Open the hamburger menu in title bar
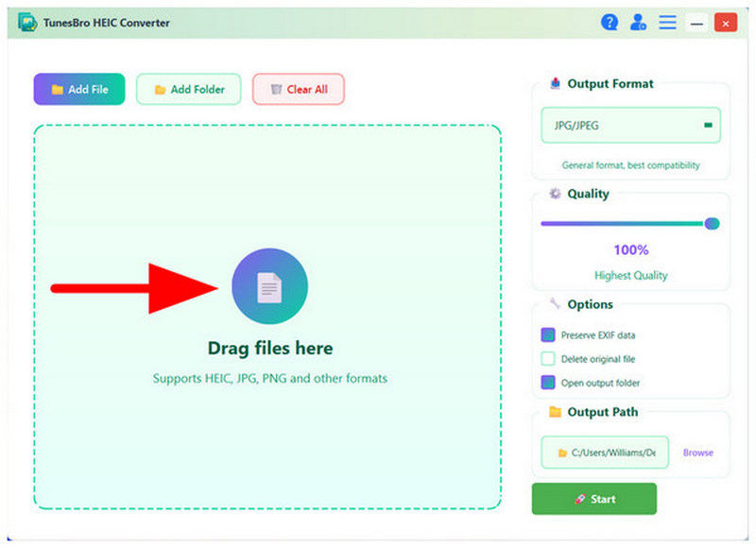 point(667,22)
